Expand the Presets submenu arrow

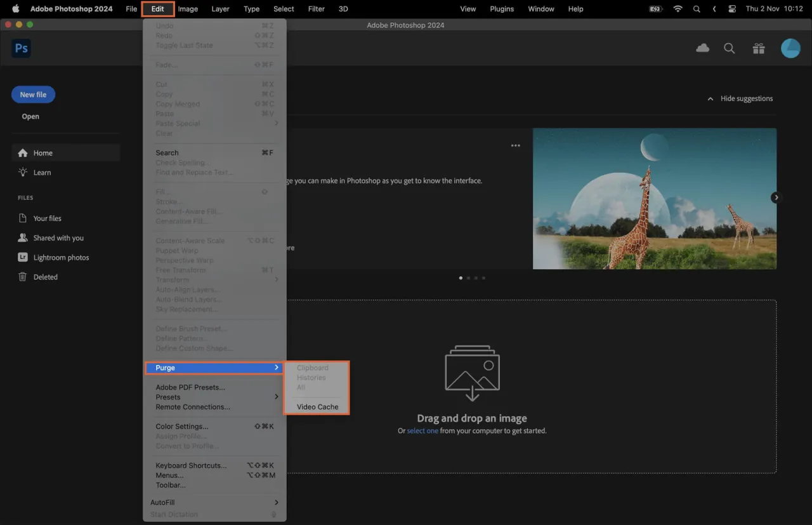tap(277, 397)
